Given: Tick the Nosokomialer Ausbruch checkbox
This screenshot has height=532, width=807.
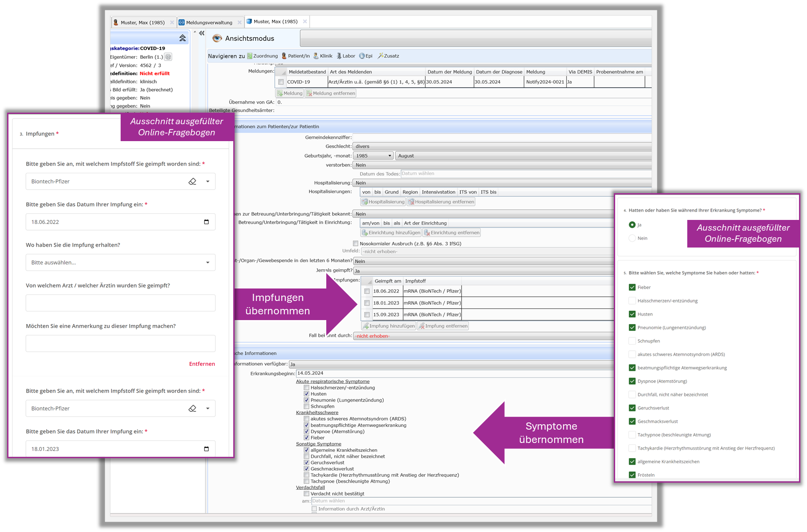Looking at the screenshot, I should click(356, 244).
